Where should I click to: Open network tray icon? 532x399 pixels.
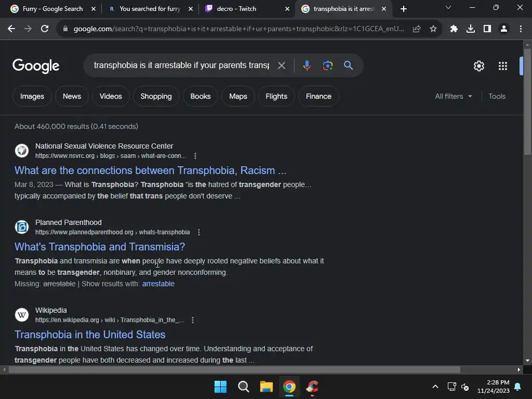point(451,387)
